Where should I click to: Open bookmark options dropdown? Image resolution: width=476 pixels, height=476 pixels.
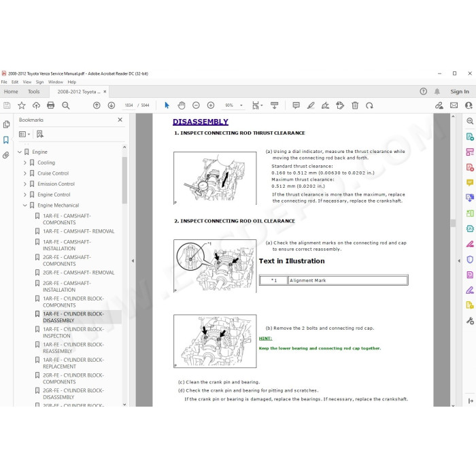click(24, 134)
